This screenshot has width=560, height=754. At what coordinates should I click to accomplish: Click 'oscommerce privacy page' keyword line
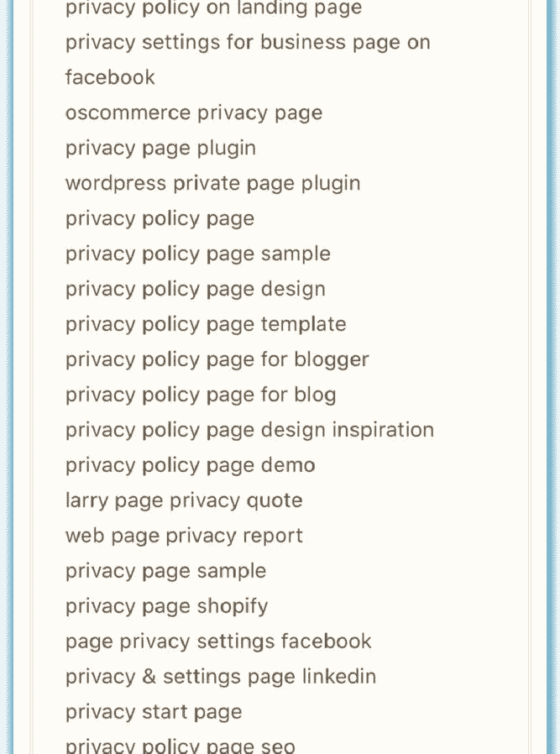tap(194, 113)
